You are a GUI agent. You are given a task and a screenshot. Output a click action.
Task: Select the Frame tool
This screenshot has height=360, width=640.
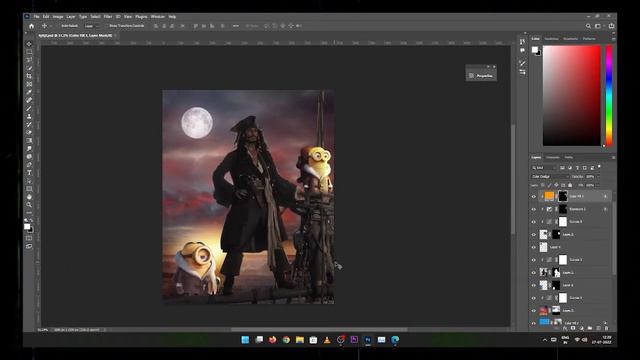29,84
